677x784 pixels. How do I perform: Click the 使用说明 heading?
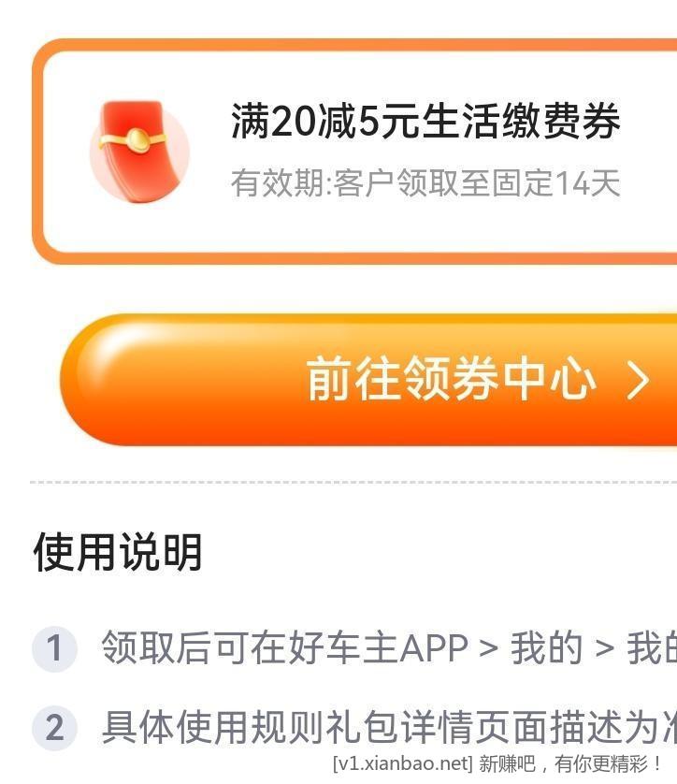pos(118,552)
